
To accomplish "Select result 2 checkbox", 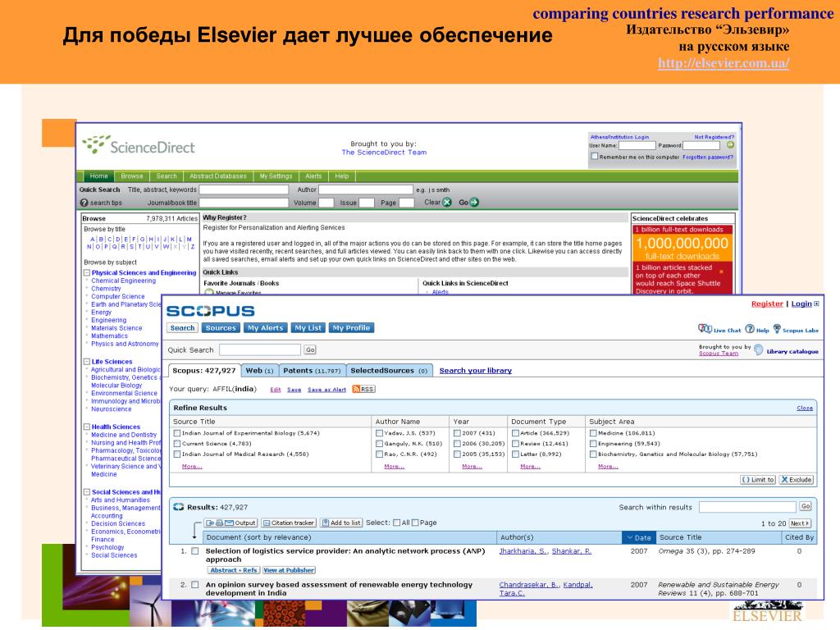I will click(195, 585).
